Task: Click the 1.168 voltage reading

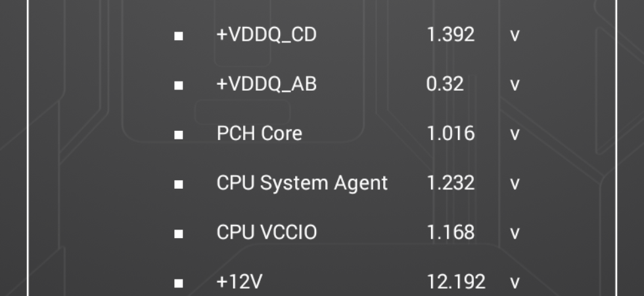Action: 451,232
